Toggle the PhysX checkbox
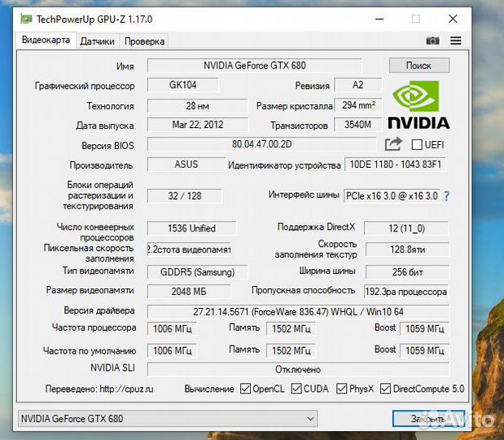 click(x=341, y=389)
